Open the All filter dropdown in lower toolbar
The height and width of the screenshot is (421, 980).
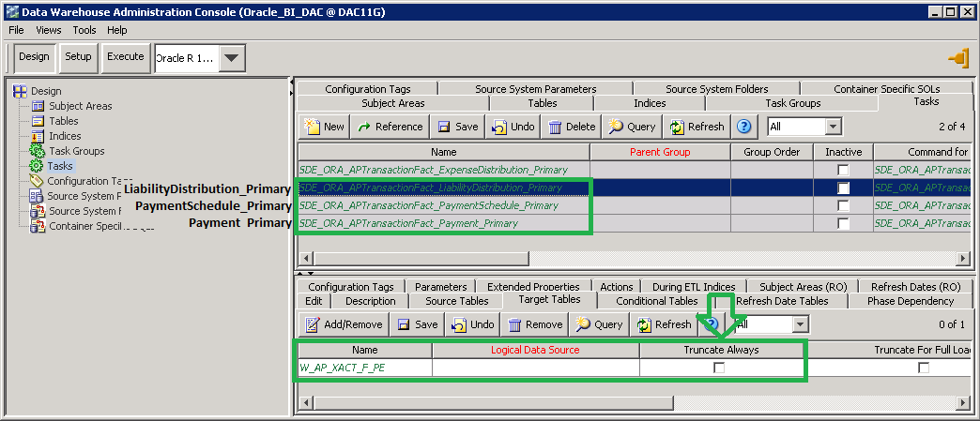800,324
